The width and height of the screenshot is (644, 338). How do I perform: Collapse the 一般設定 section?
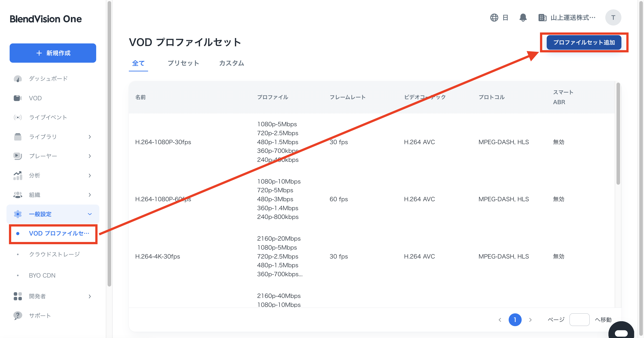click(90, 214)
